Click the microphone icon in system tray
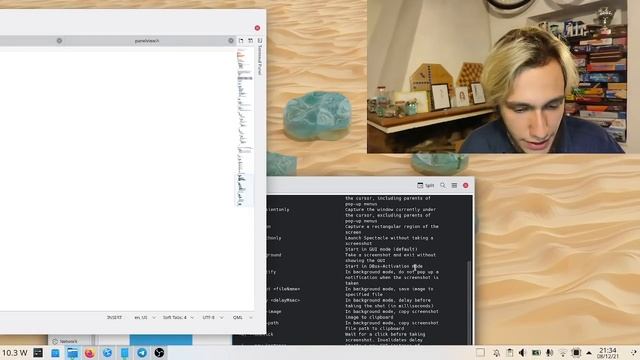 coord(549,353)
